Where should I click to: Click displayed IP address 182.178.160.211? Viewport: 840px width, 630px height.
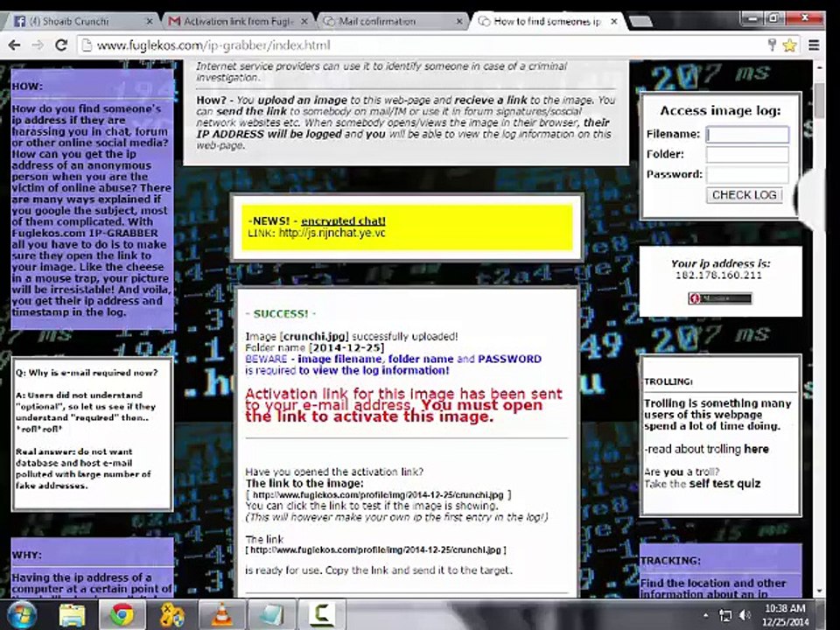coord(717,276)
